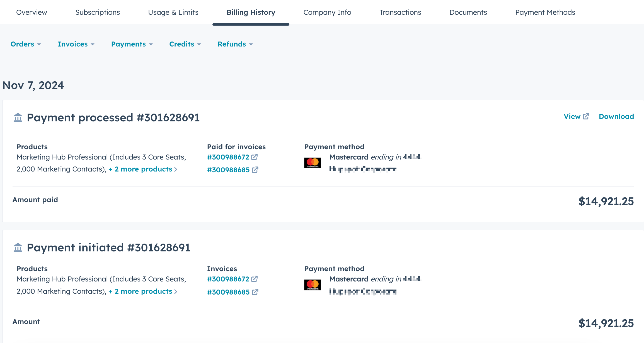Open invoice #300988672 under Payment initiated

point(228,279)
